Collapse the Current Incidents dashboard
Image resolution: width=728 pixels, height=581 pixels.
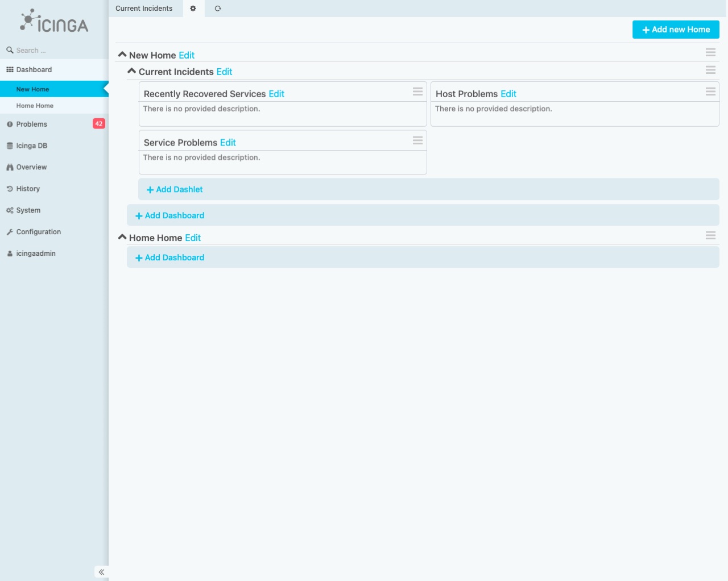click(132, 71)
